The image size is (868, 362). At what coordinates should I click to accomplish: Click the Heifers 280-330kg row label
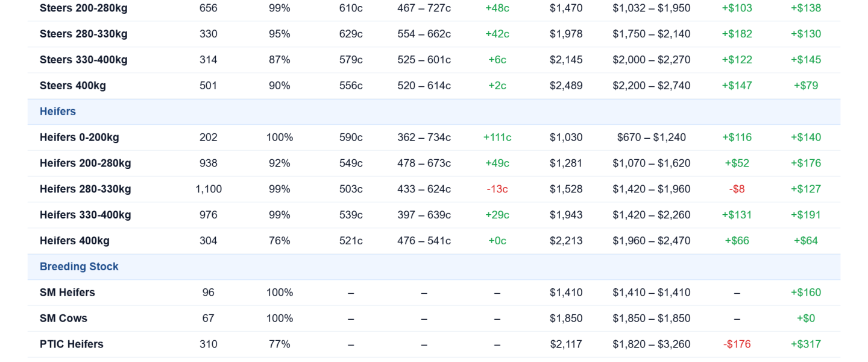(x=85, y=189)
